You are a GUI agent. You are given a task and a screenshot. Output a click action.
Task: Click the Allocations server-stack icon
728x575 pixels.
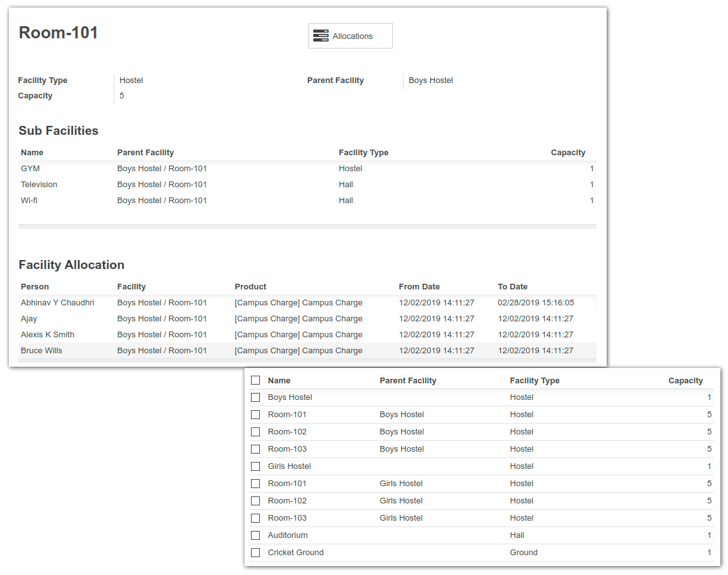[x=321, y=36]
